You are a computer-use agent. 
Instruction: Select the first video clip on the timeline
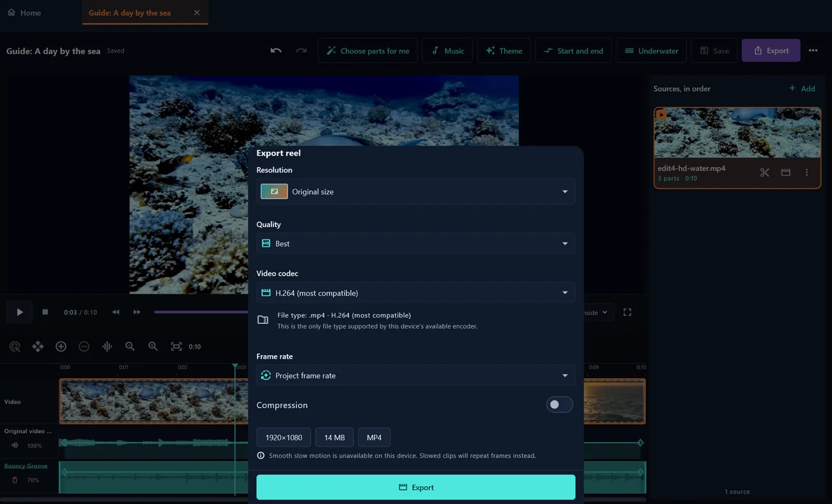click(x=154, y=401)
